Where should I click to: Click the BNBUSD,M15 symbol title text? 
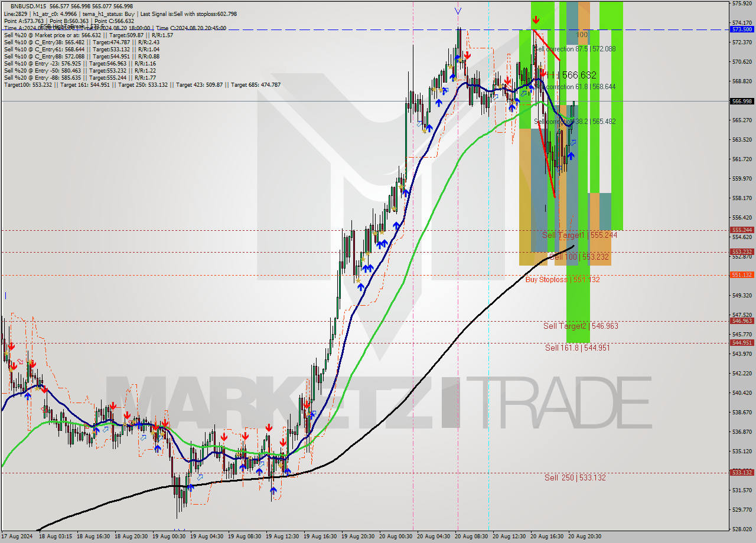point(28,6)
